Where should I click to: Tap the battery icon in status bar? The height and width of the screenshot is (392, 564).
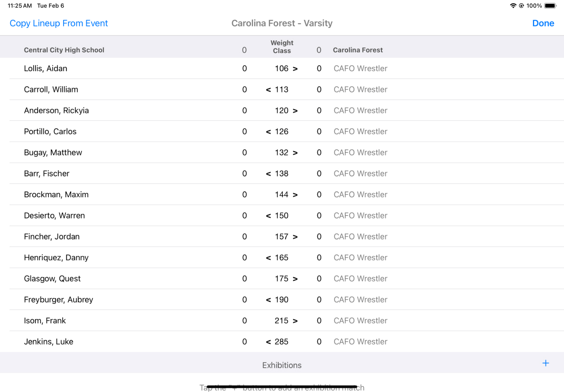coord(550,6)
